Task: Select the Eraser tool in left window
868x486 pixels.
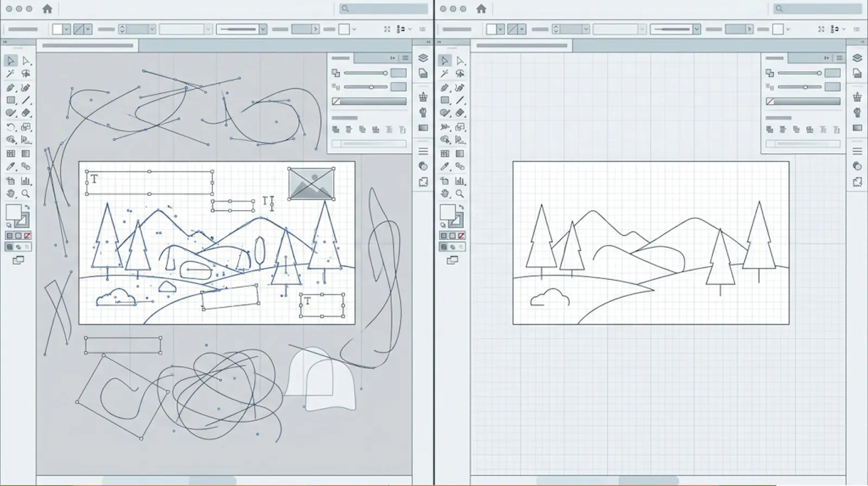Action: point(26,113)
